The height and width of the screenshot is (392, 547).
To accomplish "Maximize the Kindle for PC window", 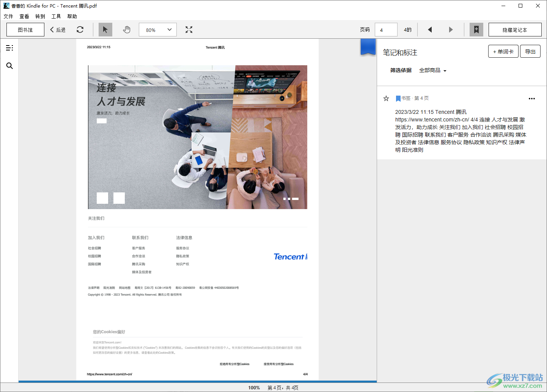I will tap(520, 6).
